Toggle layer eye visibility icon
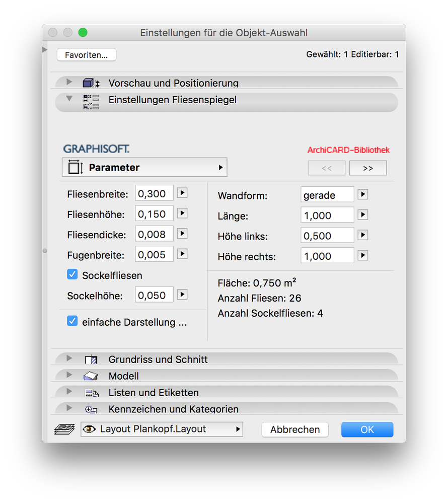Image resolution: width=448 pixels, height=503 pixels. (x=89, y=429)
